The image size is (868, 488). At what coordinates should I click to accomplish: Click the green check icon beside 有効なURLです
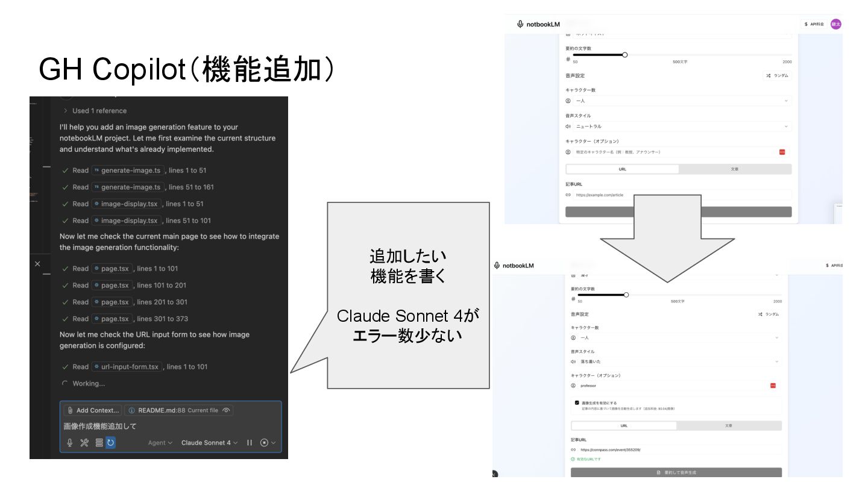click(573, 459)
